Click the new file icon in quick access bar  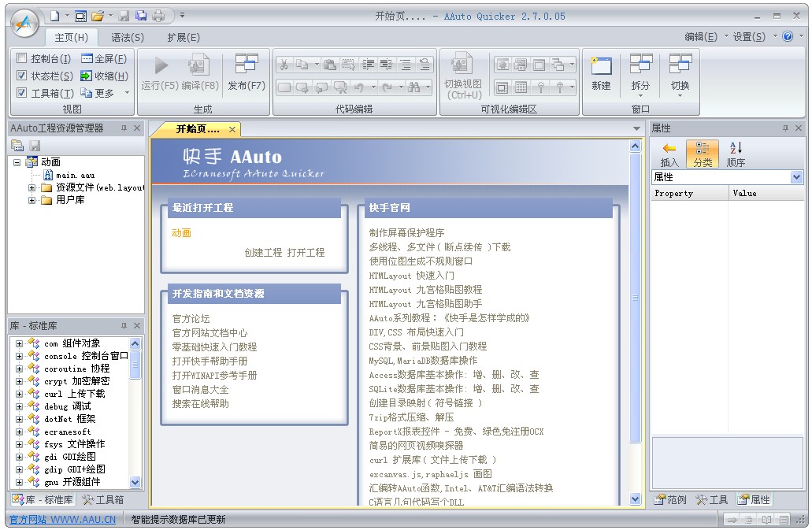(x=54, y=16)
